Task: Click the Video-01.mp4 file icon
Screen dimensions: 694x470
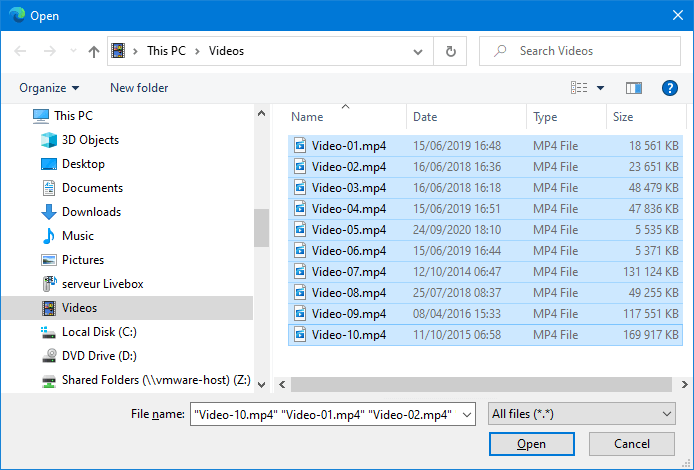Action: 300,145
